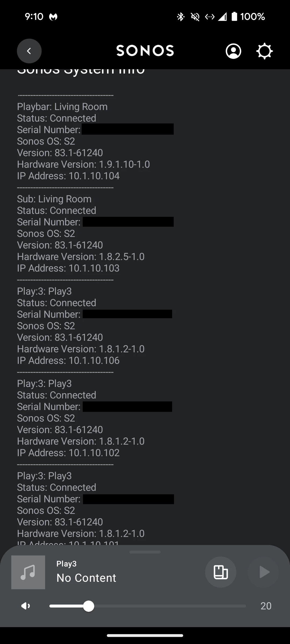Open the account profile icon

pyautogui.click(x=233, y=51)
